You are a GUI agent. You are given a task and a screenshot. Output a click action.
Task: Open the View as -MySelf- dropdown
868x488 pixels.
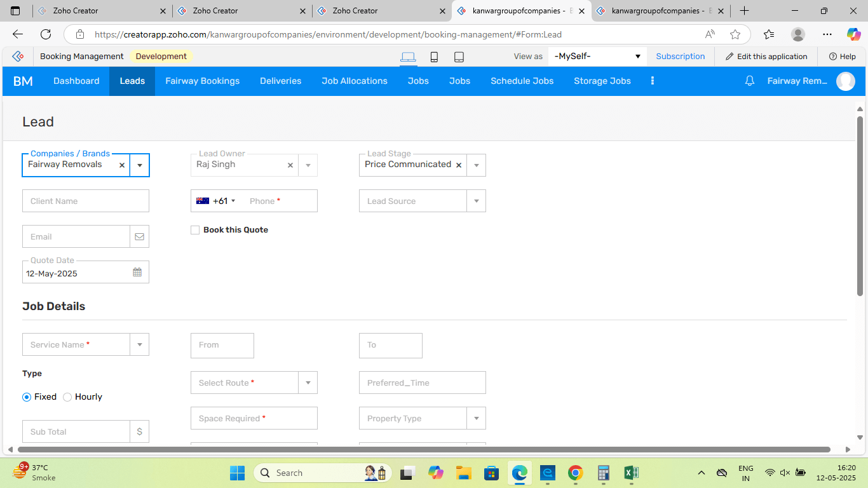pyautogui.click(x=597, y=57)
